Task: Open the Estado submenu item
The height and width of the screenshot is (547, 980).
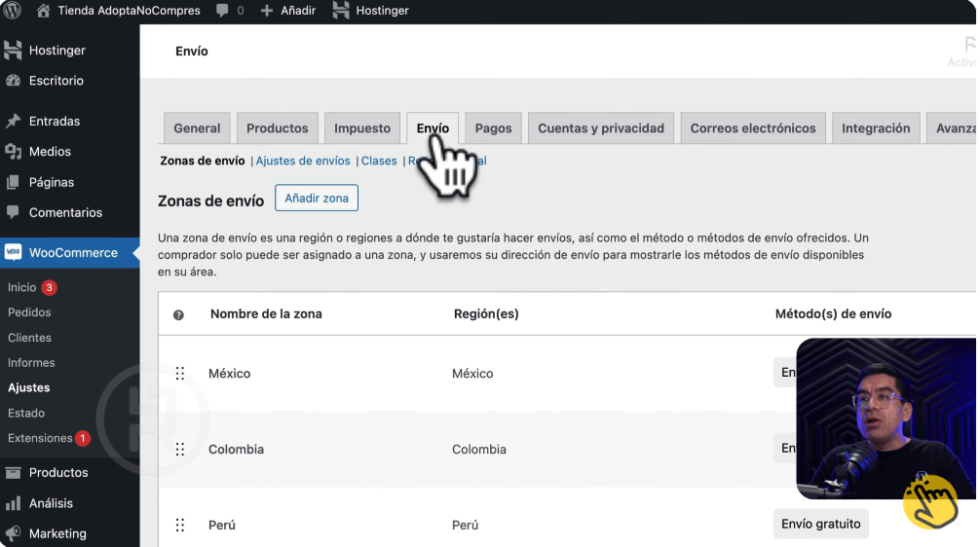Action: click(26, 414)
